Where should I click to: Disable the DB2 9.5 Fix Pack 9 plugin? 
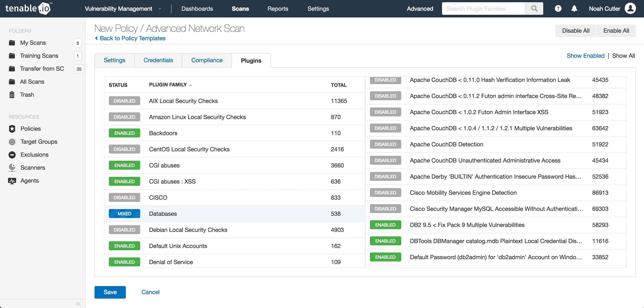385,225
